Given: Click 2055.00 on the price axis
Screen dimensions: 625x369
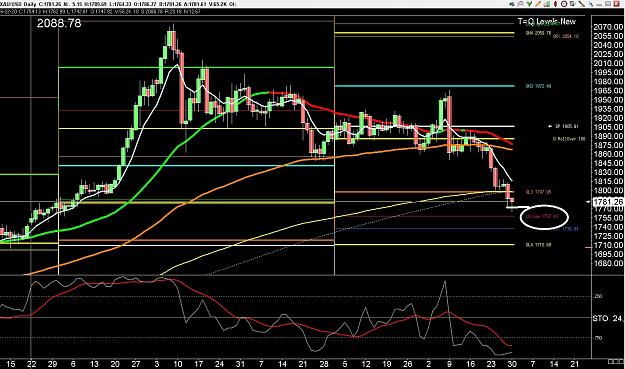Looking at the screenshot, I should coord(608,36).
